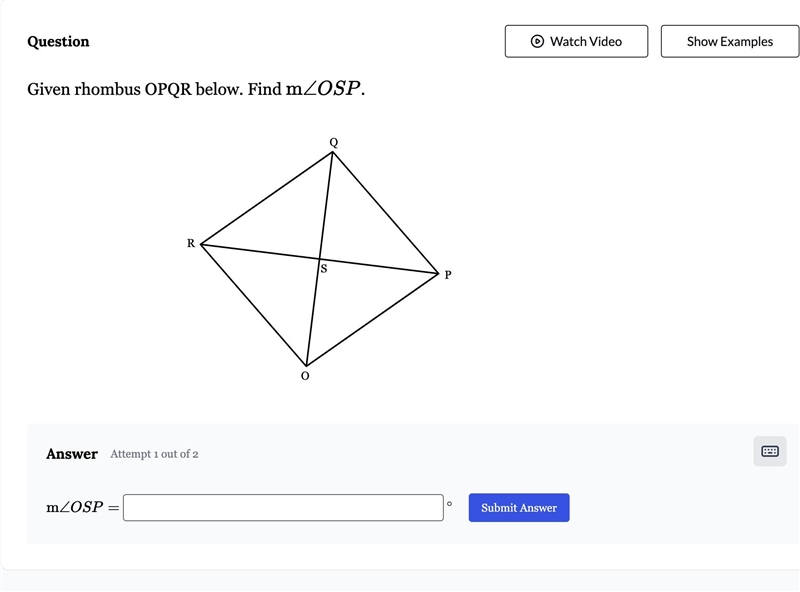This screenshot has height=592, width=800.
Task: Click side QP of the rhombus
Action: pos(385,213)
